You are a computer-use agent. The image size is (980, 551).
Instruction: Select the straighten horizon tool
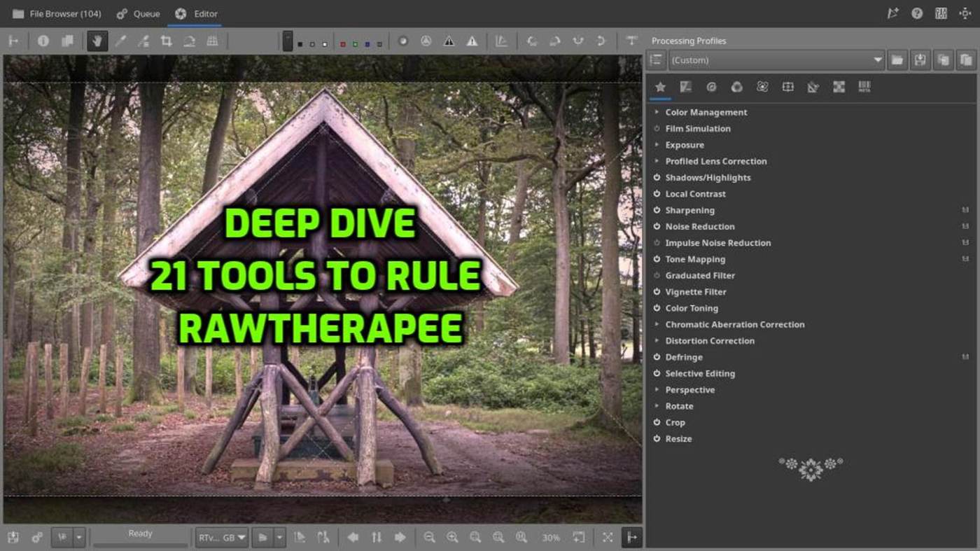[x=189, y=41]
